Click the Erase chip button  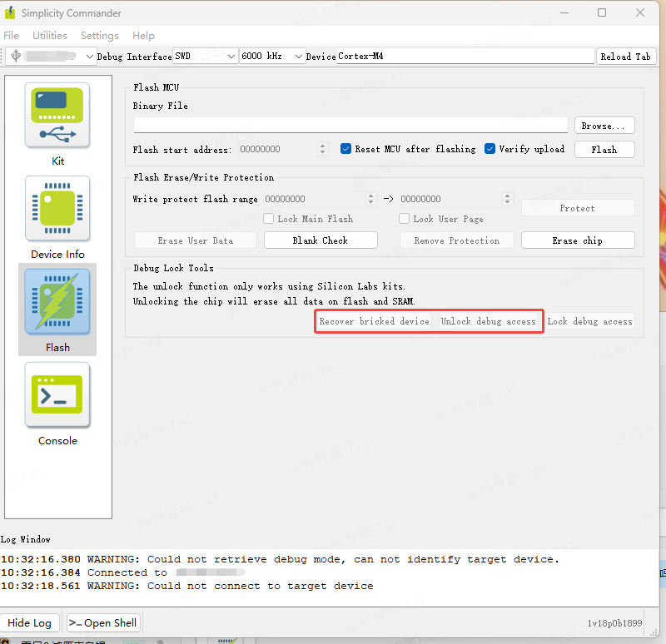(578, 240)
